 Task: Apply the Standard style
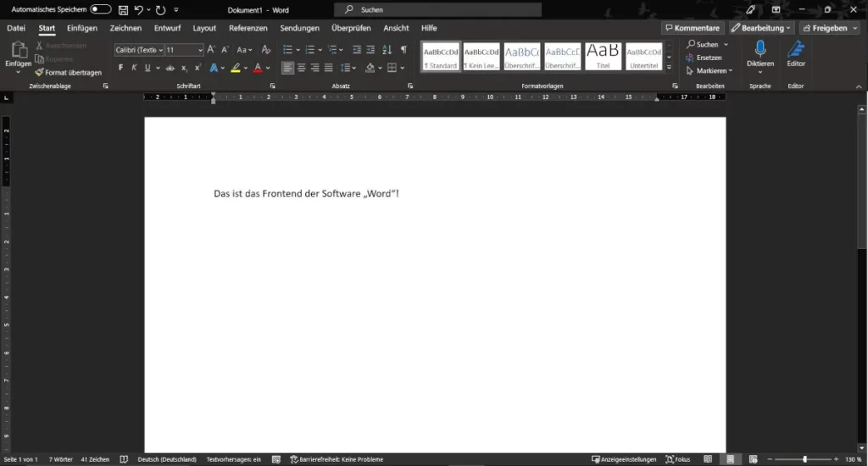(441, 56)
